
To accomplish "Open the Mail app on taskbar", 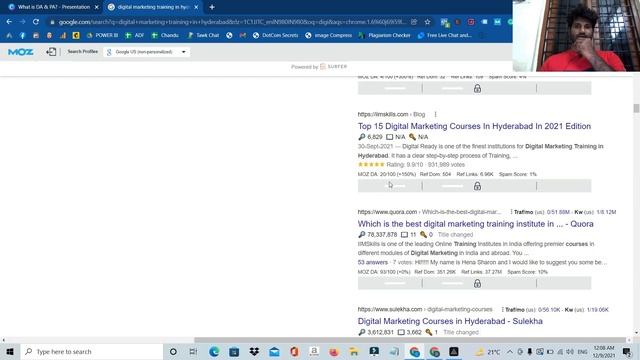I will (274, 351).
